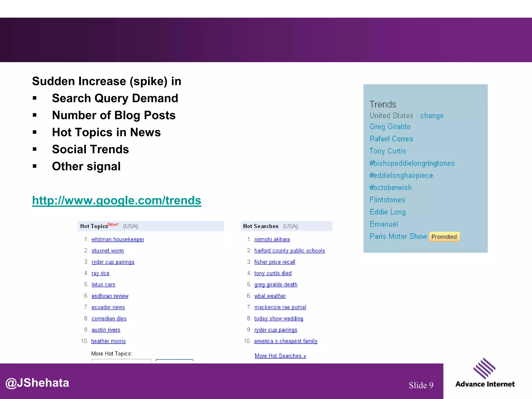Click 'Rafael Correa' trend

pos(391,139)
